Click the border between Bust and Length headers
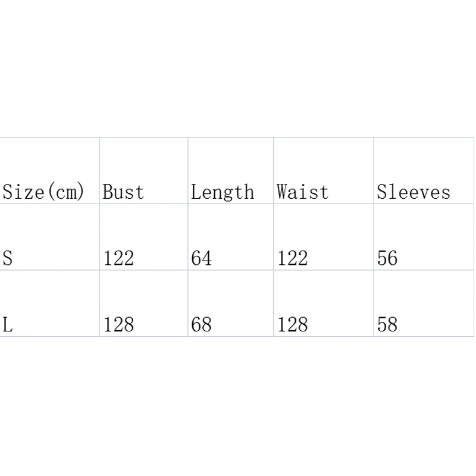 (x=188, y=171)
